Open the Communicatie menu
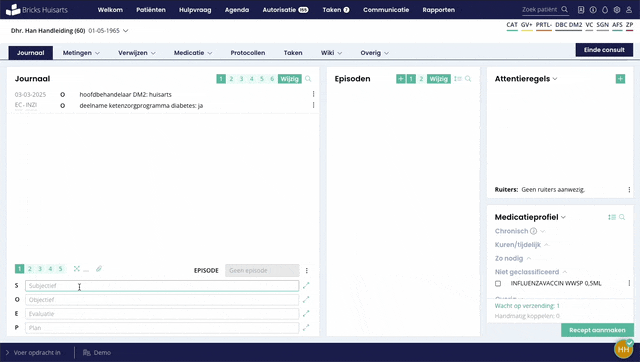The image size is (640, 362). 386,10
